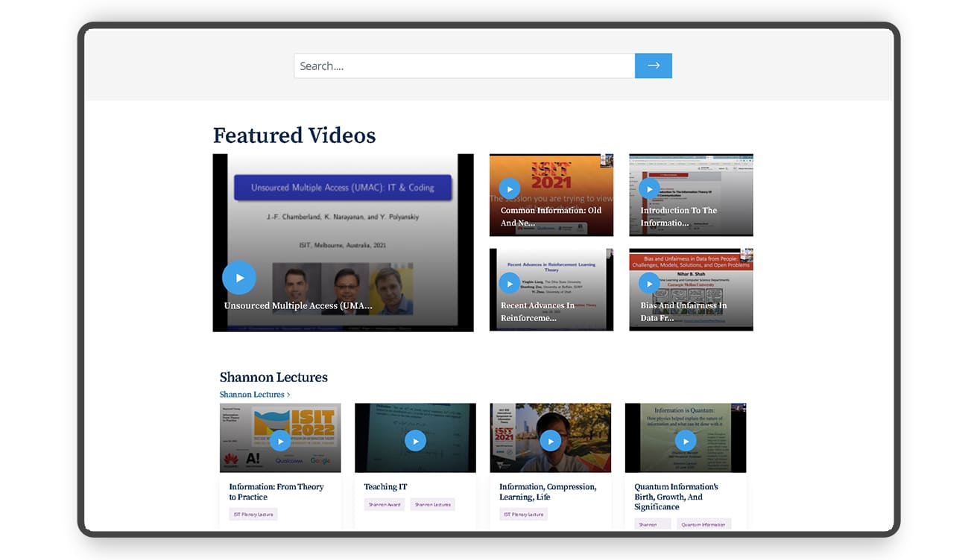Play the Recent Advances In Reinforcement video
The height and width of the screenshot is (560, 977).
tap(510, 284)
